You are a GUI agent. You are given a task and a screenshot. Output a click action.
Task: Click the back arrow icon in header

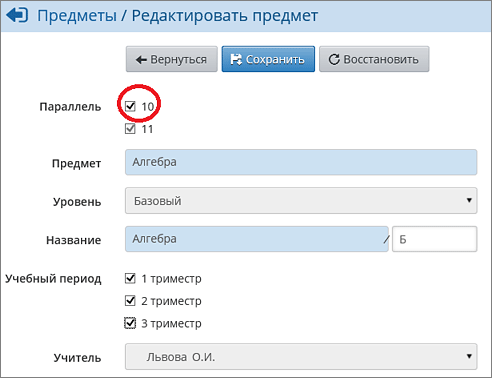pyautogui.click(x=17, y=15)
